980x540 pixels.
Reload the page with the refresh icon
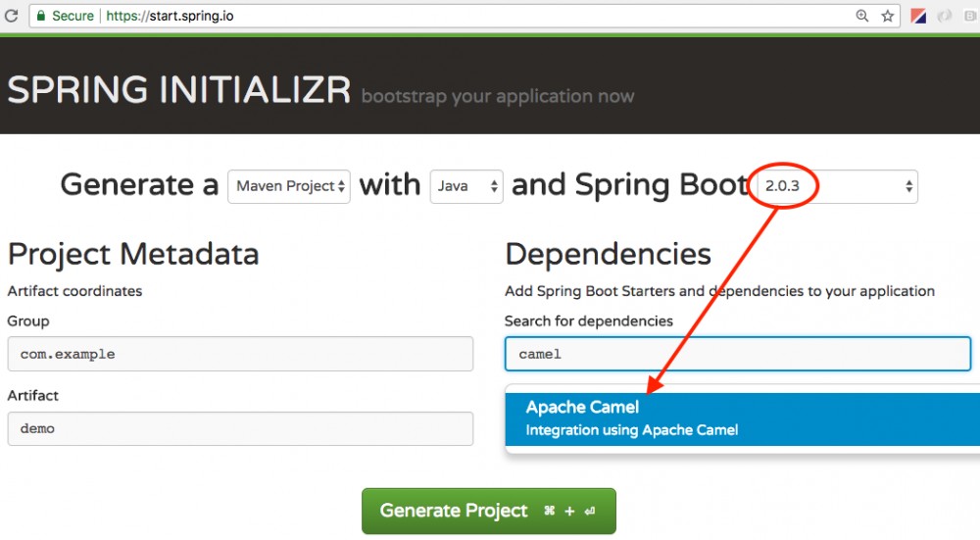(x=11, y=16)
